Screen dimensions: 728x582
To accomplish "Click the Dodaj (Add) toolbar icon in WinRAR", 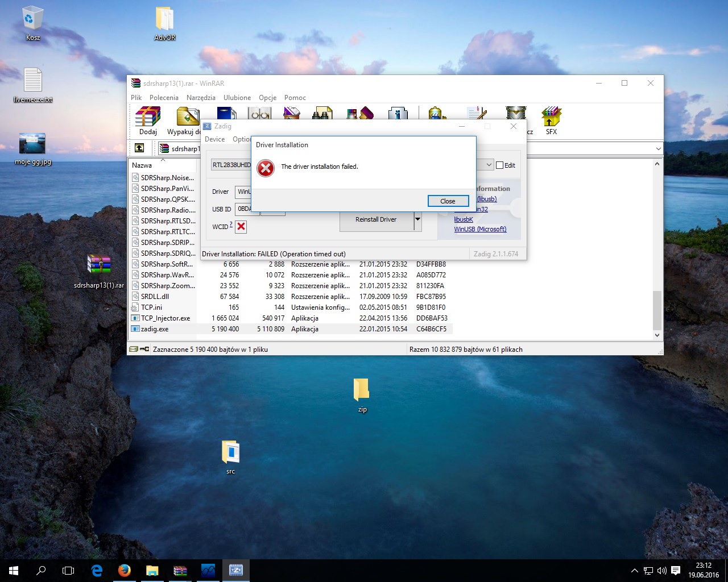I will tap(148, 121).
